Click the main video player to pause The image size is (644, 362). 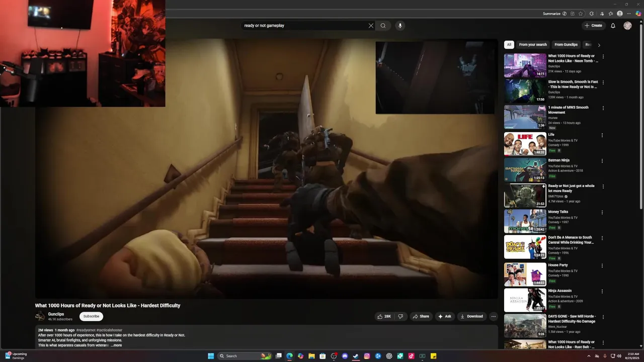(266, 168)
